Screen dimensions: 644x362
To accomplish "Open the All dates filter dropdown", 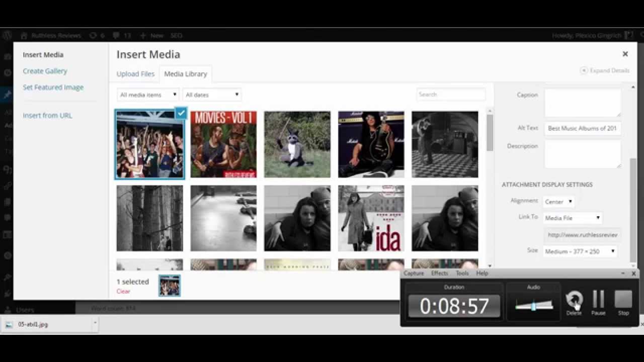I will pos(212,95).
